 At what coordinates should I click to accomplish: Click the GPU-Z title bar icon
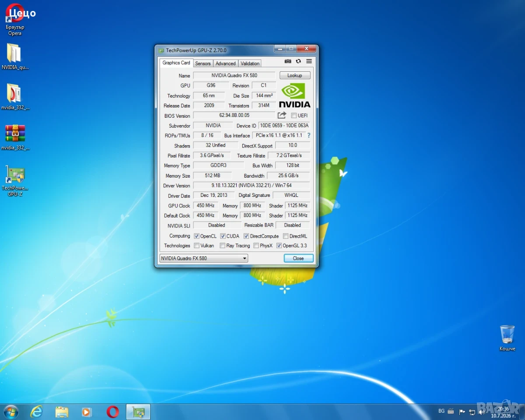click(x=161, y=50)
